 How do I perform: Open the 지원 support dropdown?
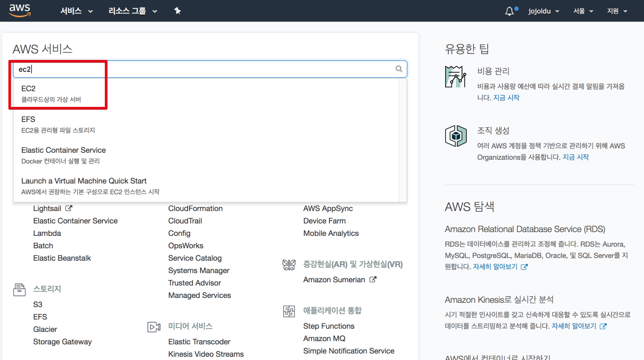pos(618,11)
